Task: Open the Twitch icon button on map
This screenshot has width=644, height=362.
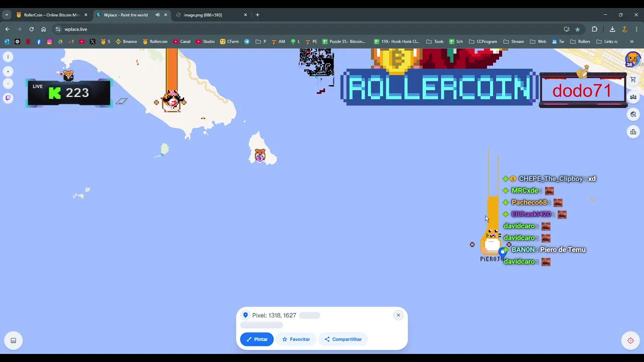Action: [x=8, y=98]
